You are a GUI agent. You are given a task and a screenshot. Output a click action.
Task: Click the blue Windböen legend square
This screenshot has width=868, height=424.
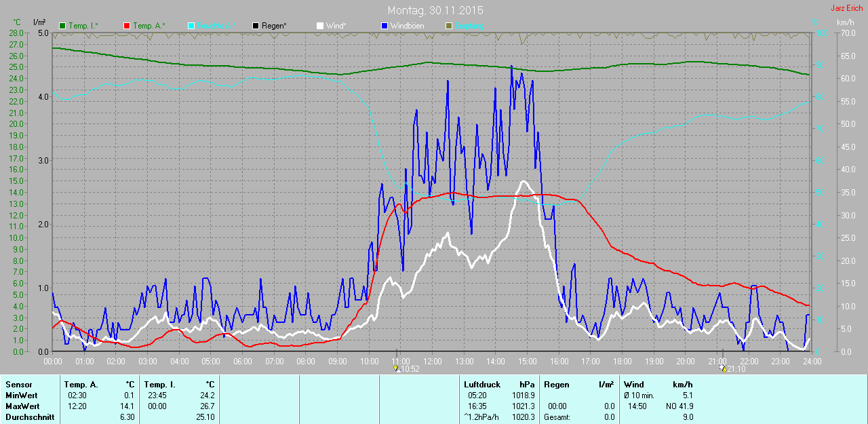[x=384, y=26]
